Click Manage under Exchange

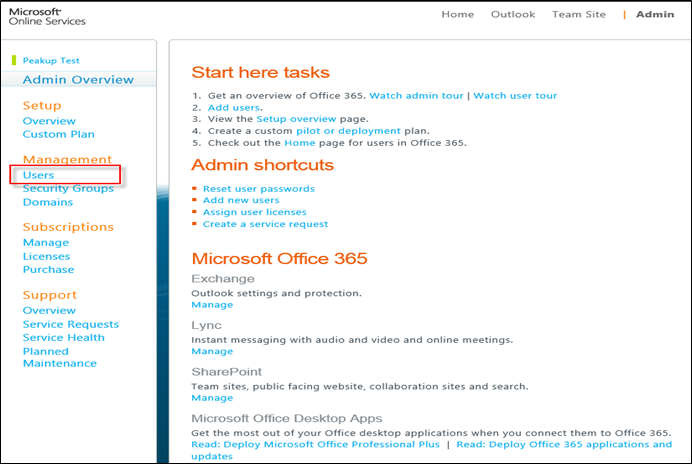point(212,305)
